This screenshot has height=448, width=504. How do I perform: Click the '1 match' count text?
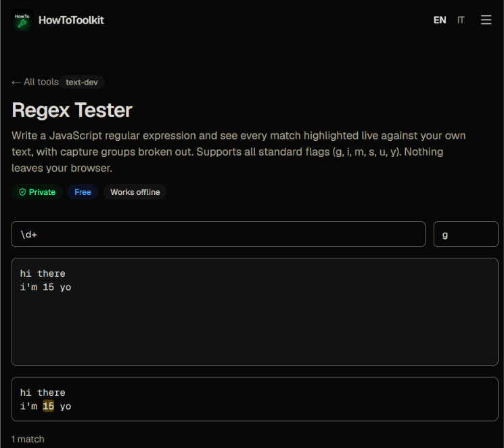28,439
